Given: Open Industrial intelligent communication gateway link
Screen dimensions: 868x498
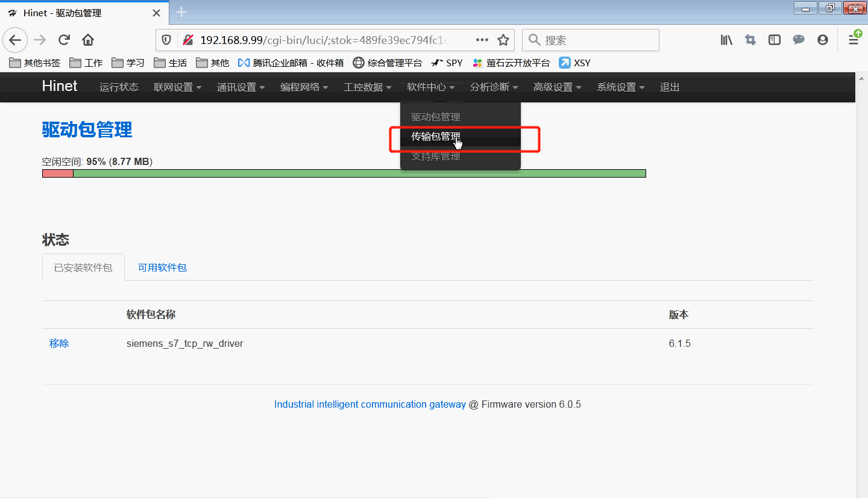Looking at the screenshot, I should pyautogui.click(x=370, y=404).
